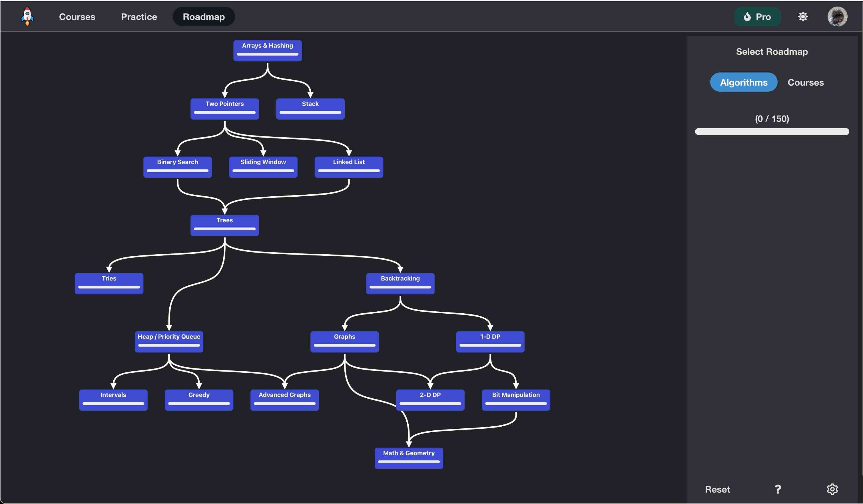This screenshot has width=863, height=504.
Task: Select the Algorithms roadmap toggle
Action: click(x=743, y=82)
